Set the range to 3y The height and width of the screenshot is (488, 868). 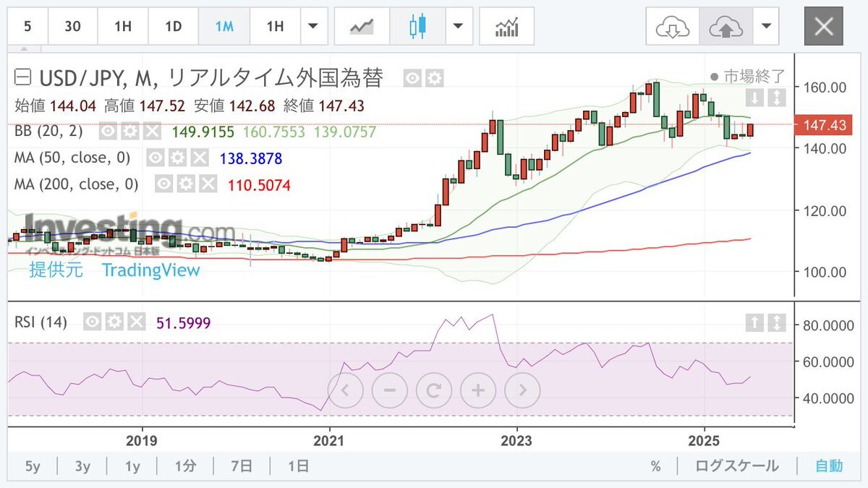(x=82, y=466)
